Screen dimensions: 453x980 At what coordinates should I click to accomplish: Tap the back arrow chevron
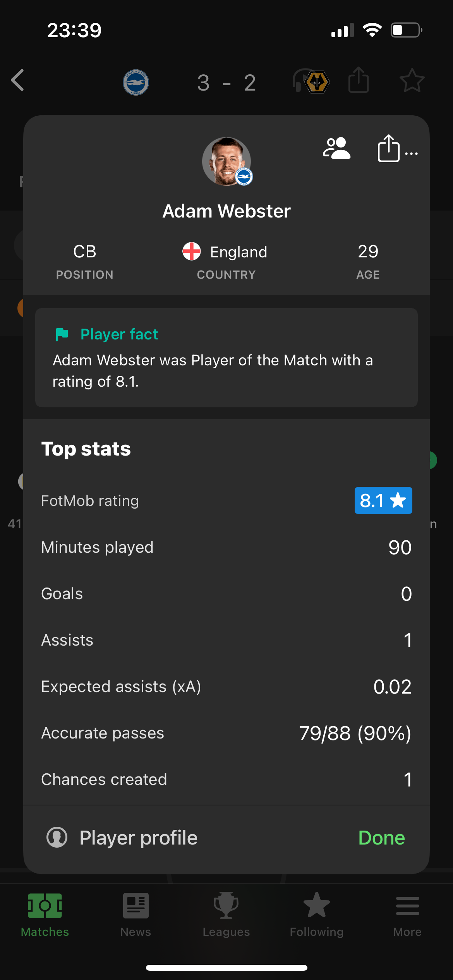click(18, 81)
